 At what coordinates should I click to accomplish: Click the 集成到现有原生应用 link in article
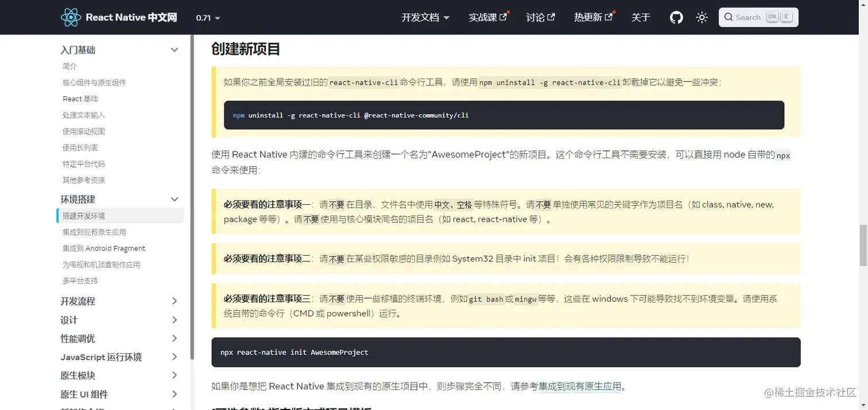click(x=580, y=386)
